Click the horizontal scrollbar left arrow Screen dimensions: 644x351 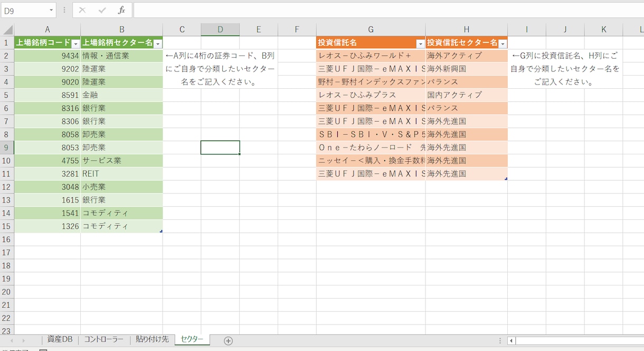pos(511,341)
